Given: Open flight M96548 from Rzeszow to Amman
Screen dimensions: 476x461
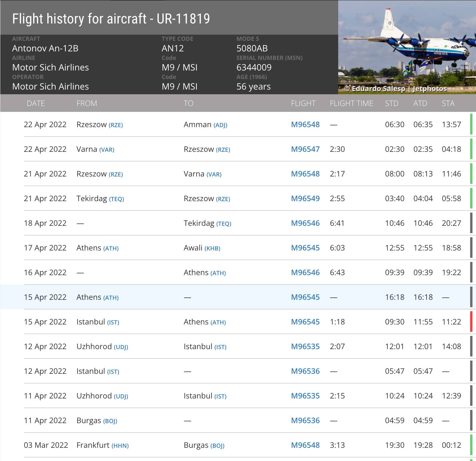Looking at the screenshot, I should 305,124.
